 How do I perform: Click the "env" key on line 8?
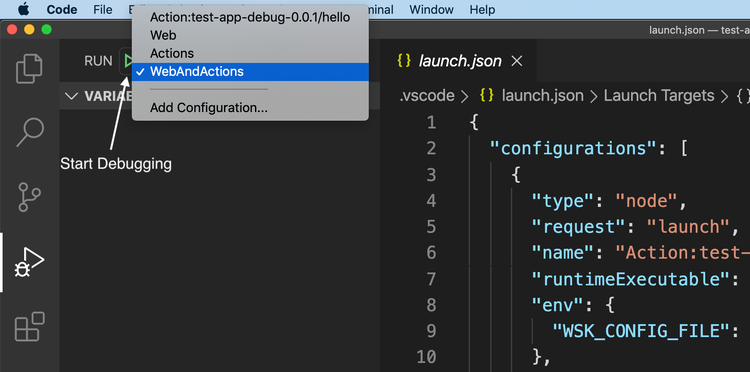[558, 304]
